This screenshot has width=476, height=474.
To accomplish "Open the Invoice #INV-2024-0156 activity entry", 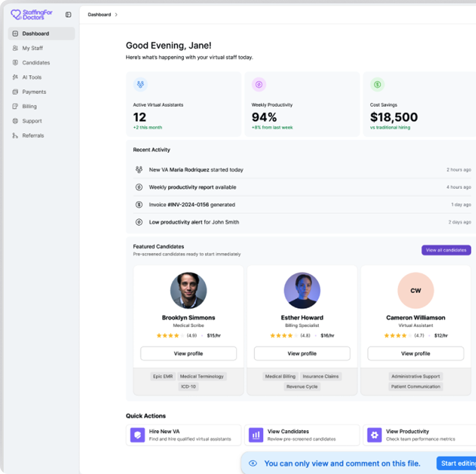I will 192,205.
